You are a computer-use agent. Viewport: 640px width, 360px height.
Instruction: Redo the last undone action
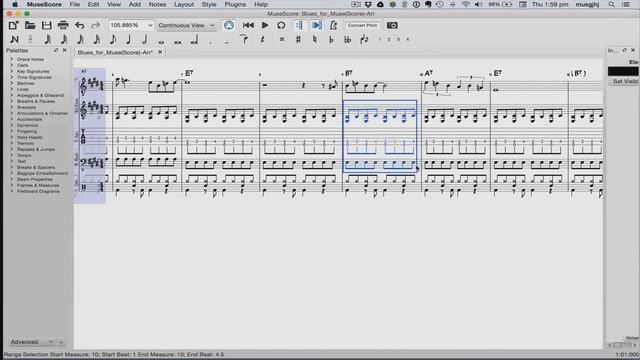tap(96, 25)
